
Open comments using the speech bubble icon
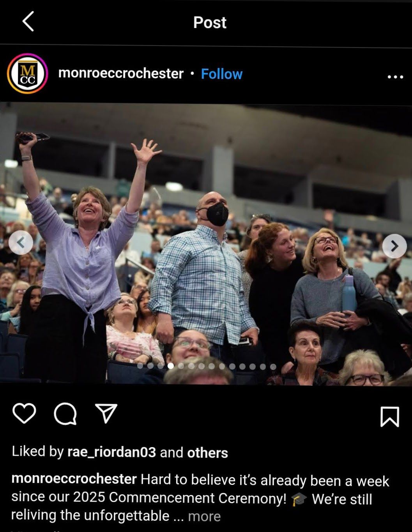65,414
